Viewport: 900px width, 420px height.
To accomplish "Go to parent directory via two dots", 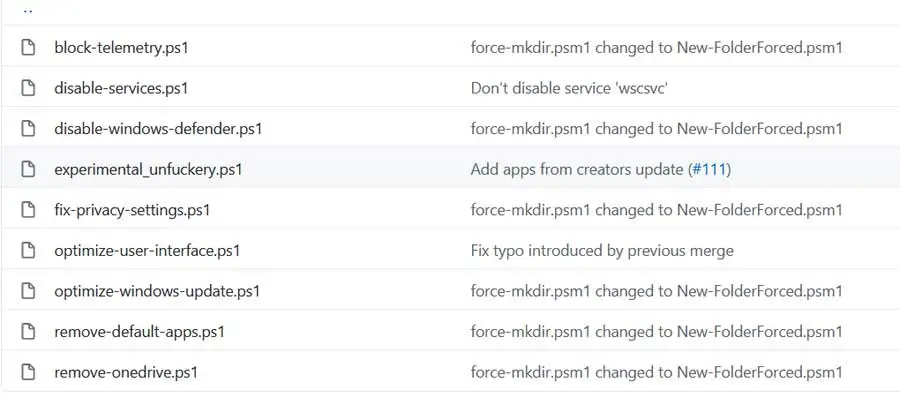I will pos(27,10).
